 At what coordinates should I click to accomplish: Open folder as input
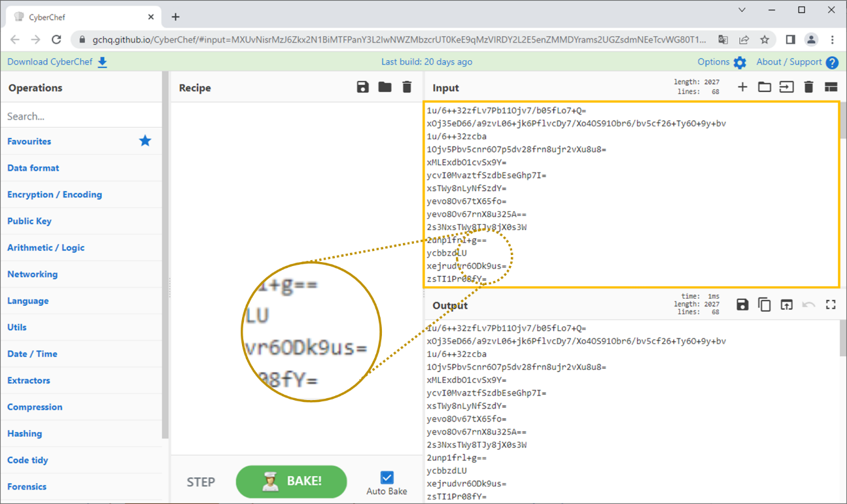765,87
